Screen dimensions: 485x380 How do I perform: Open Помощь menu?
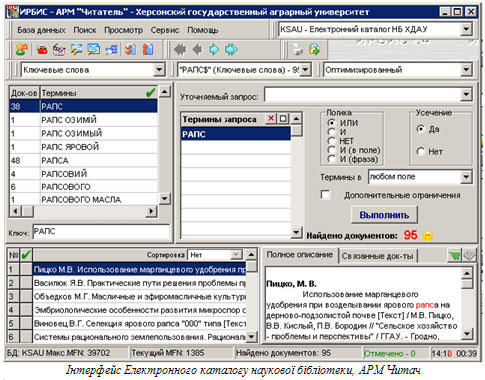(203, 30)
